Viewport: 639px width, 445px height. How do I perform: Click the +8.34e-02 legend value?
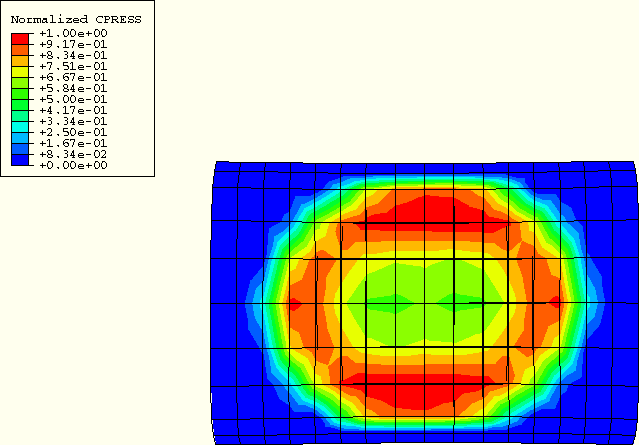[73, 154]
